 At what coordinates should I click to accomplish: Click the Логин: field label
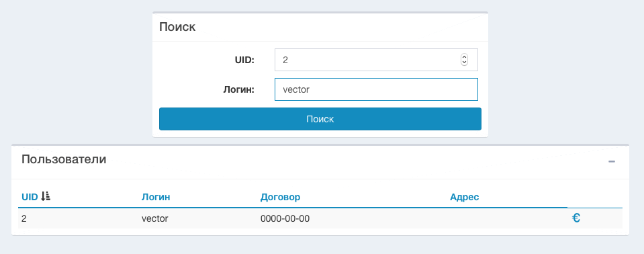(x=239, y=89)
